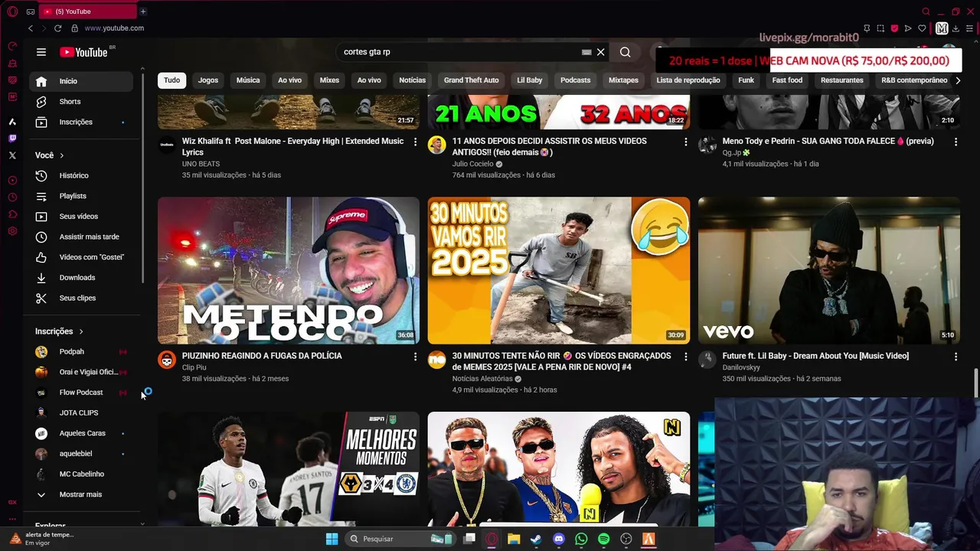Select the Podcasts filter chip
The image size is (980, 551).
(575, 80)
